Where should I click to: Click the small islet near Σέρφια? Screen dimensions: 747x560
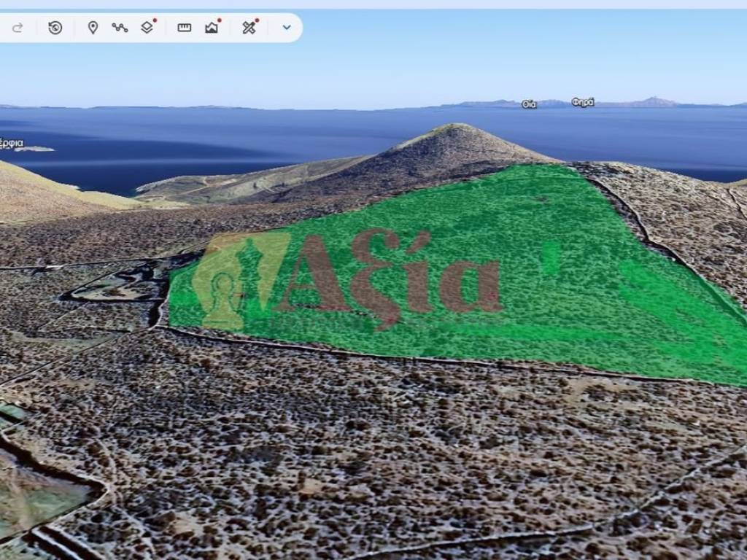click(x=35, y=149)
